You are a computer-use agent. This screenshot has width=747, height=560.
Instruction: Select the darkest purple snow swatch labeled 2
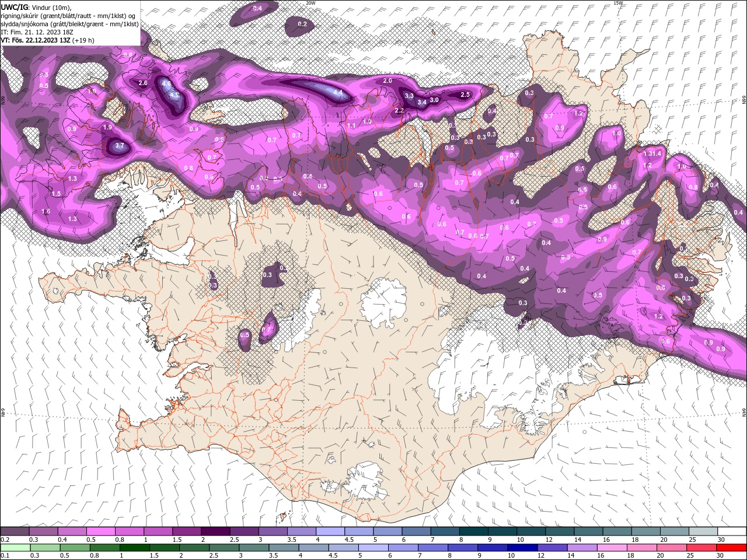(x=215, y=531)
